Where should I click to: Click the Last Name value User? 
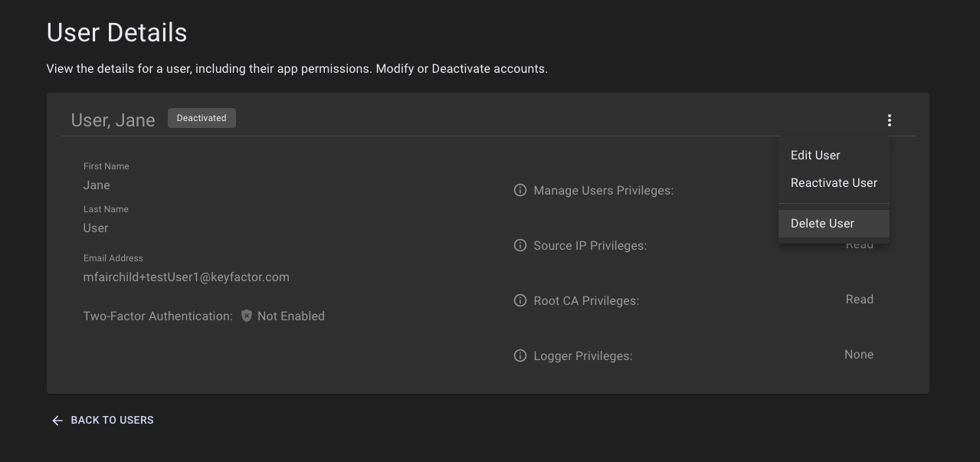coord(96,228)
